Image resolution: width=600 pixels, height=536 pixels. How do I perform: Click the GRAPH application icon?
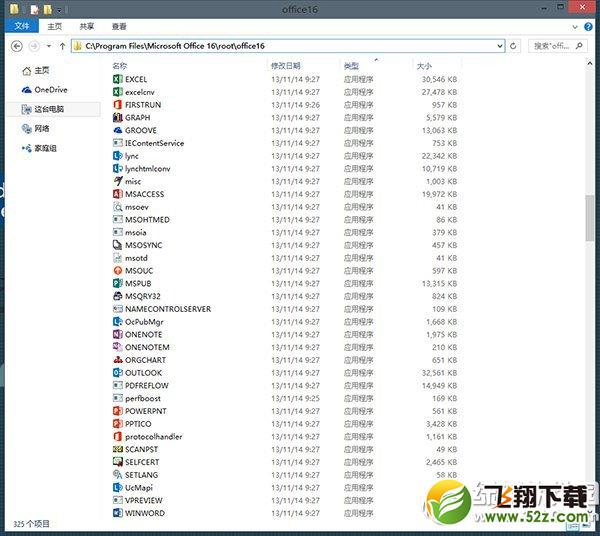click(118, 117)
